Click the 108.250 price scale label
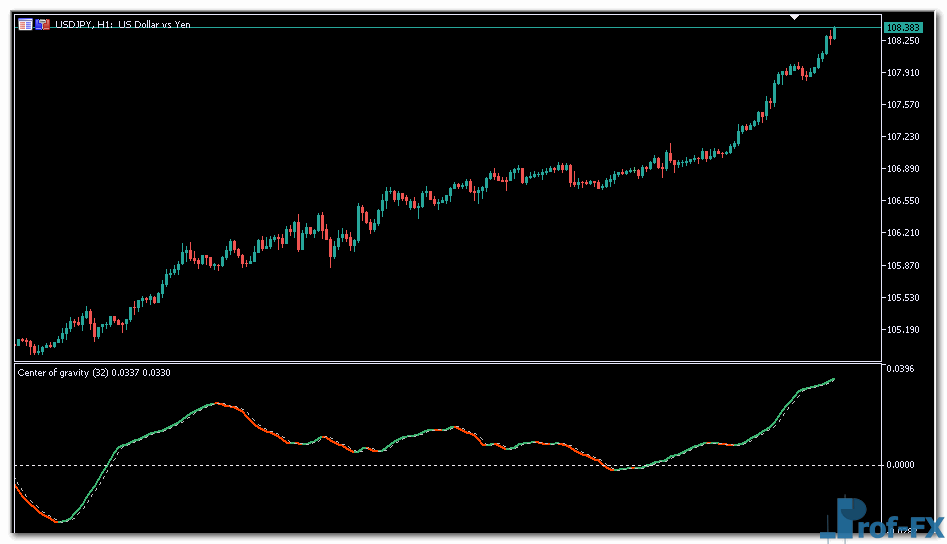 [x=903, y=41]
